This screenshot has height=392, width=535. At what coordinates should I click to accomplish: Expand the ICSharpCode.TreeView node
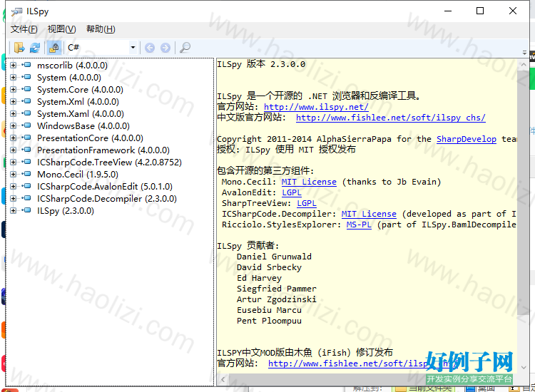pyautogui.click(x=14, y=163)
